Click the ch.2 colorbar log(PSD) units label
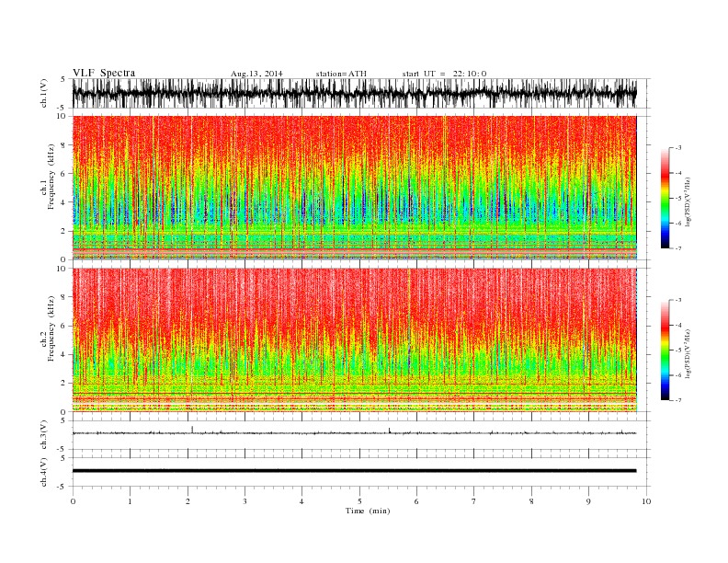This screenshot has height=563, width=728. 688,353
